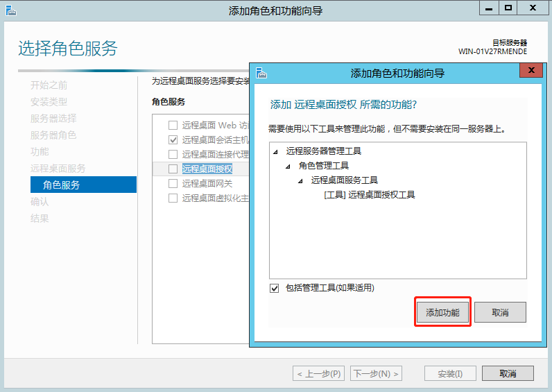Minimize the main wizard window
Image resolution: width=552 pixels, height=392 pixels.
click(489, 8)
